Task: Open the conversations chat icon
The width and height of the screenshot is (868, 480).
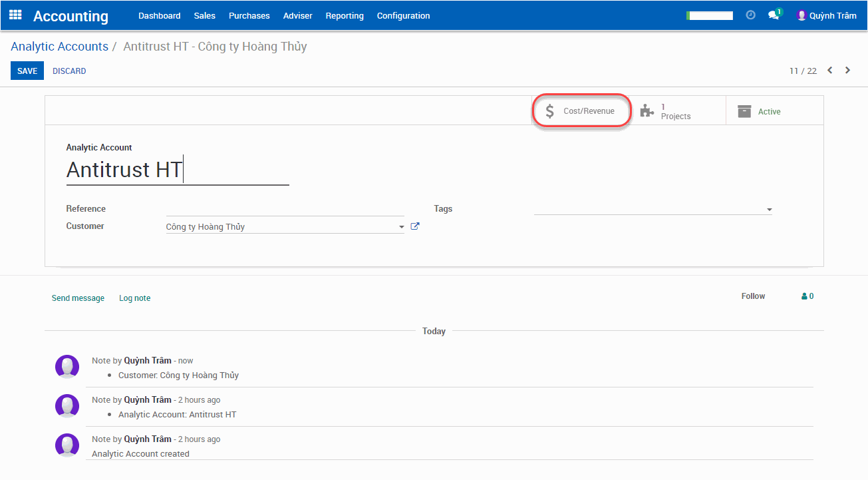Action: pos(774,15)
